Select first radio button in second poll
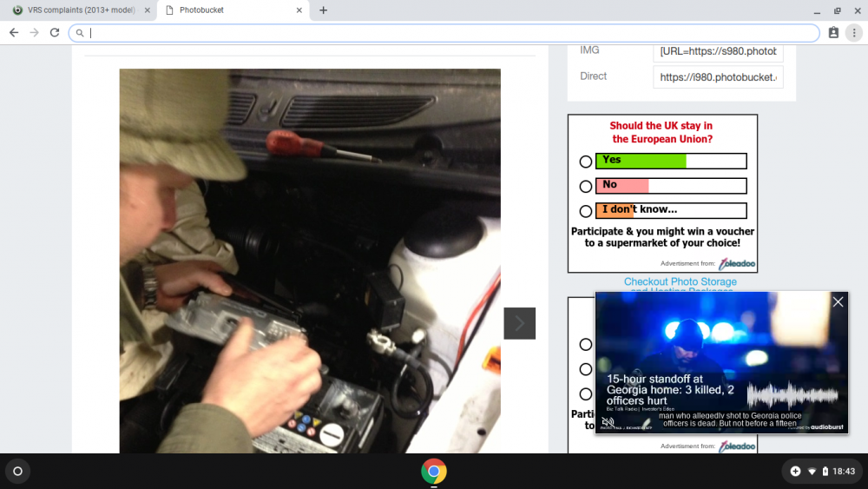Viewport: 868px width, 489px height. (x=586, y=345)
